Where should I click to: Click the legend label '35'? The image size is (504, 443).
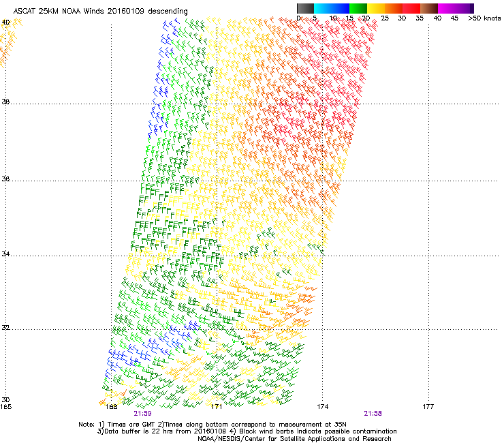pyautogui.click(x=420, y=18)
